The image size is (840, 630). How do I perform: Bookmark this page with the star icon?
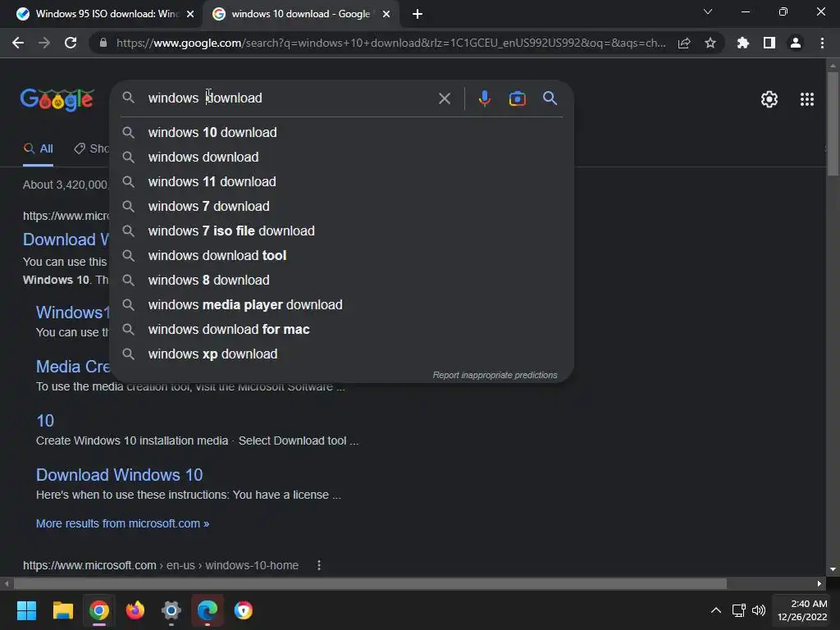click(710, 43)
